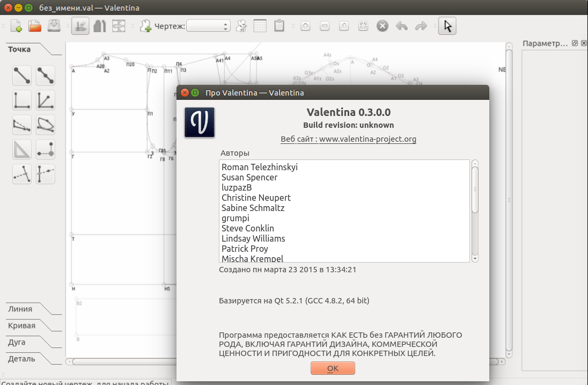Open an existing pattern file
Viewport: 588px width, 385px height.
(35, 26)
